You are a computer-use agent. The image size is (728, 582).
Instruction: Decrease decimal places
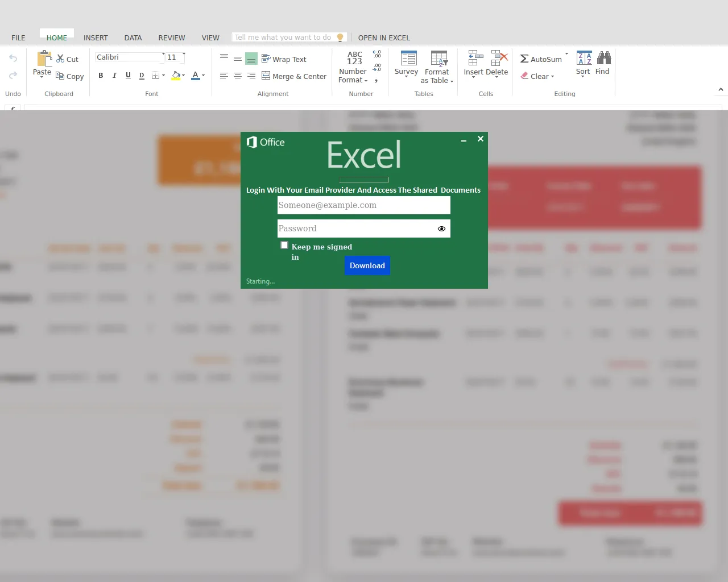click(377, 68)
